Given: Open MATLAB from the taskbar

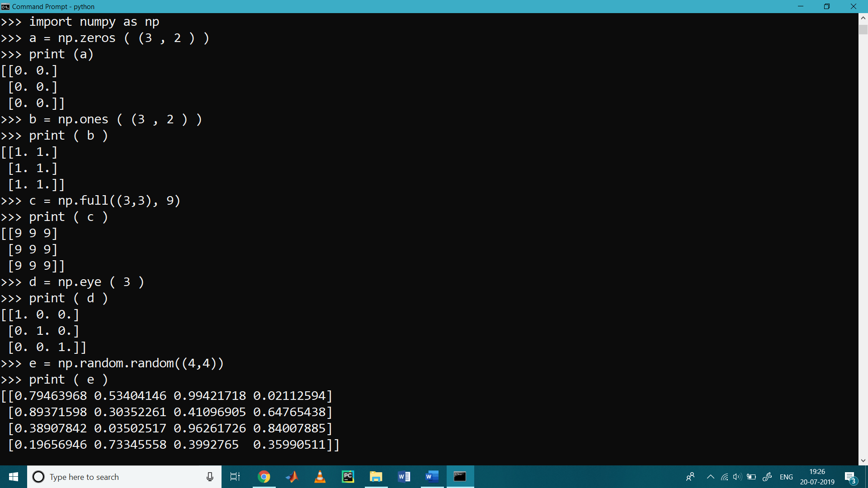Looking at the screenshot, I should coord(292,477).
